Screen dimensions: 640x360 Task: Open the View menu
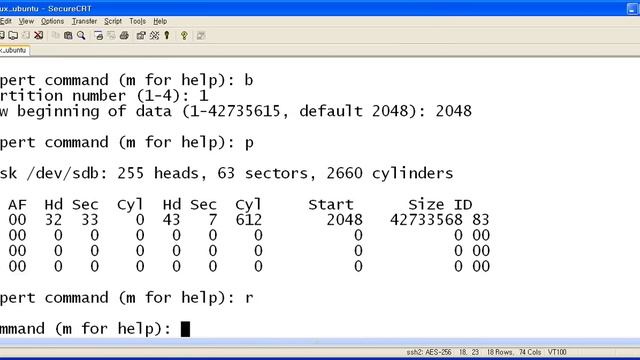click(x=26, y=21)
